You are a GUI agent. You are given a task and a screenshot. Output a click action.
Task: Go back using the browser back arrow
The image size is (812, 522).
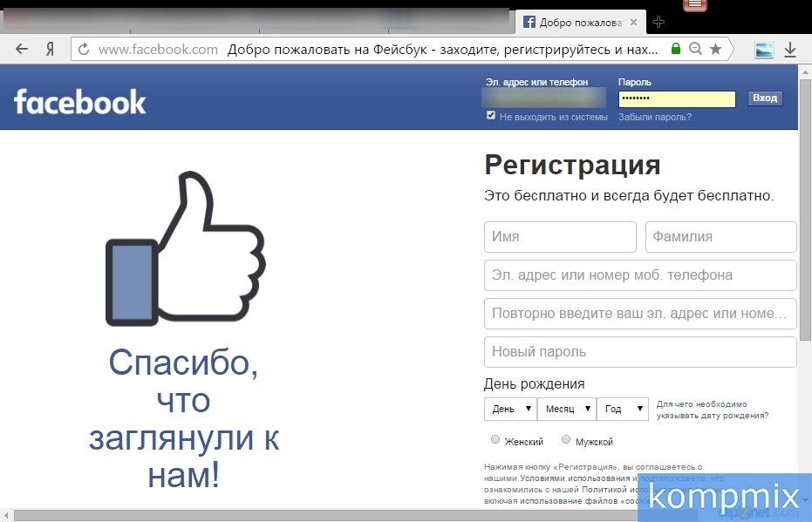point(22,49)
